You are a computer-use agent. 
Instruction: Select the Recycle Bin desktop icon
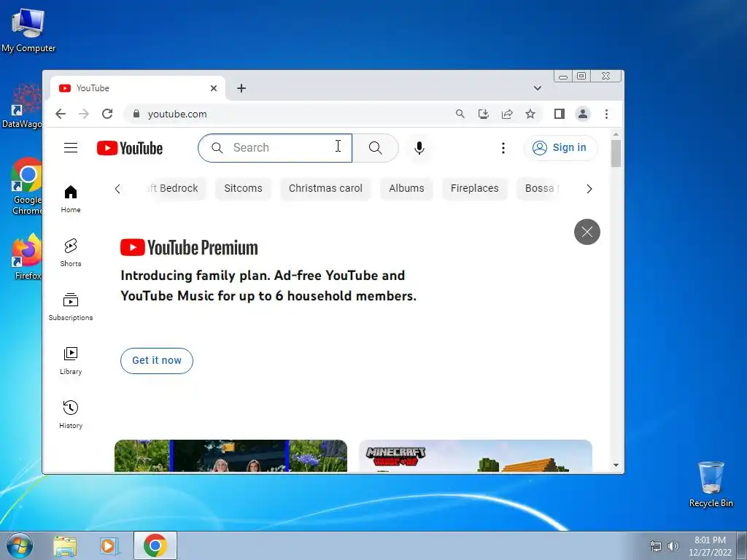click(711, 484)
